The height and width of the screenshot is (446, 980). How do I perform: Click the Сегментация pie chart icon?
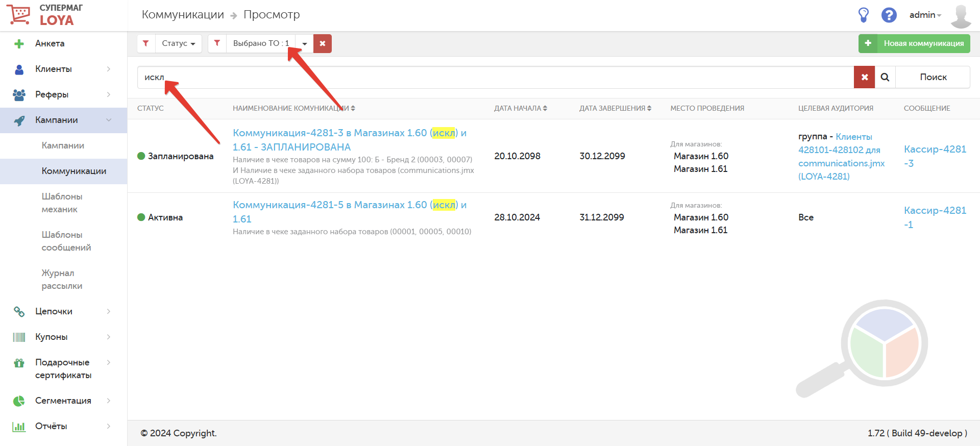pyautogui.click(x=19, y=401)
